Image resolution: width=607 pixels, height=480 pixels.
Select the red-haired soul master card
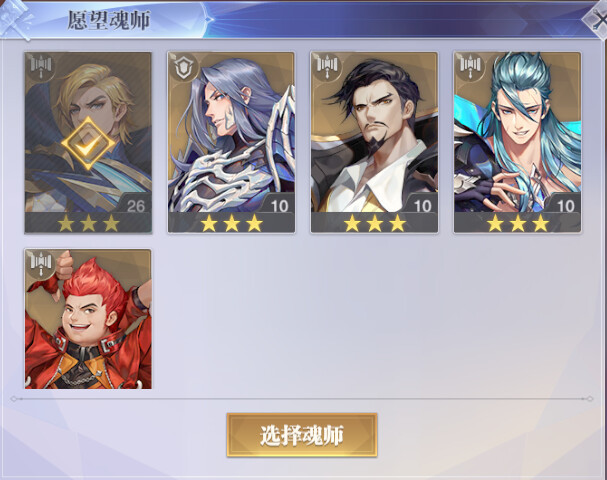(x=88, y=319)
